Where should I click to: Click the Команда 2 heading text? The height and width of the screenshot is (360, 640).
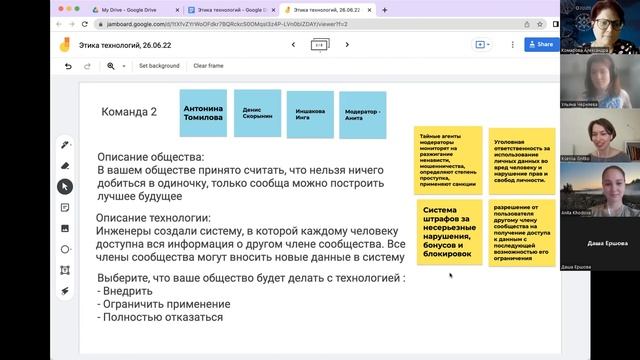[129, 112]
